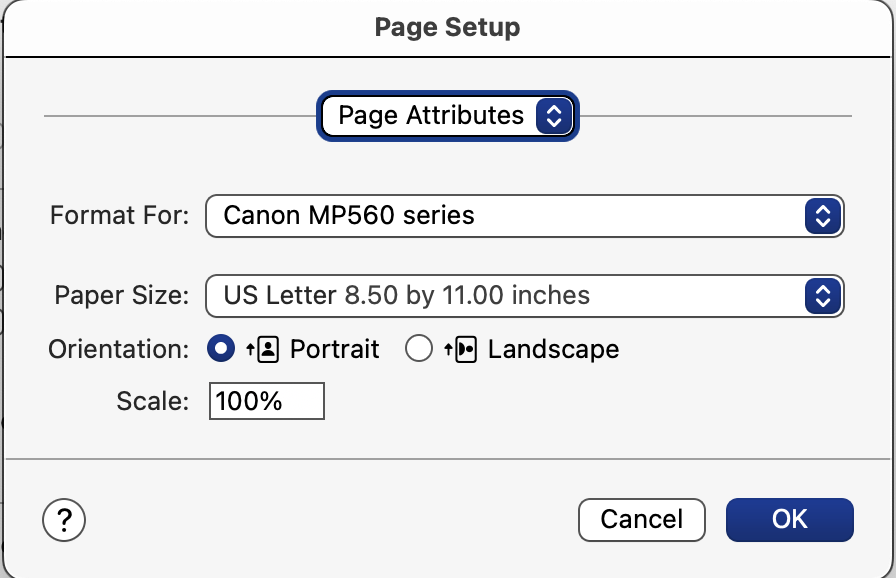Screen dimensions: 896x578
Task: Click the portrait orientation page icon
Action: pos(263,349)
